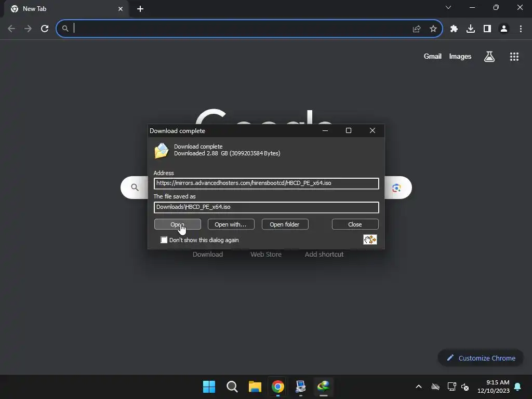Image resolution: width=532 pixels, height=399 pixels.
Task: Bookmark this tab with star icon
Action: [x=433, y=29]
